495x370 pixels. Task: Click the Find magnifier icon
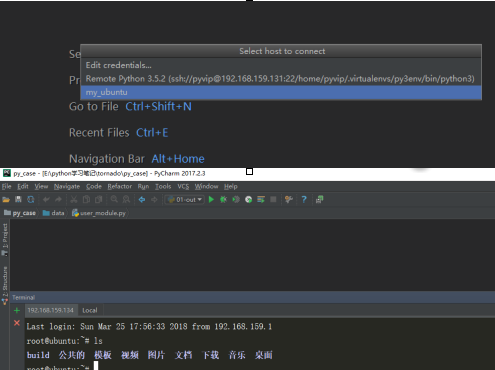114,199
